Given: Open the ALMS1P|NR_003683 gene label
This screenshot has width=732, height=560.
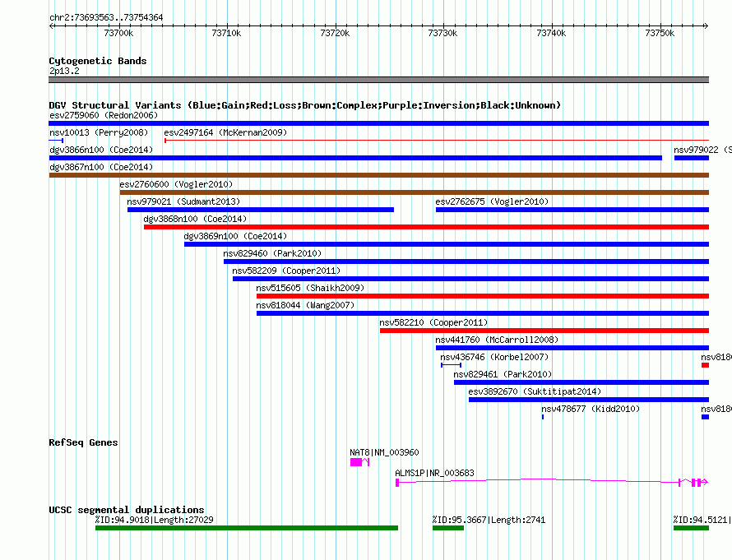Looking at the screenshot, I should (x=434, y=474).
